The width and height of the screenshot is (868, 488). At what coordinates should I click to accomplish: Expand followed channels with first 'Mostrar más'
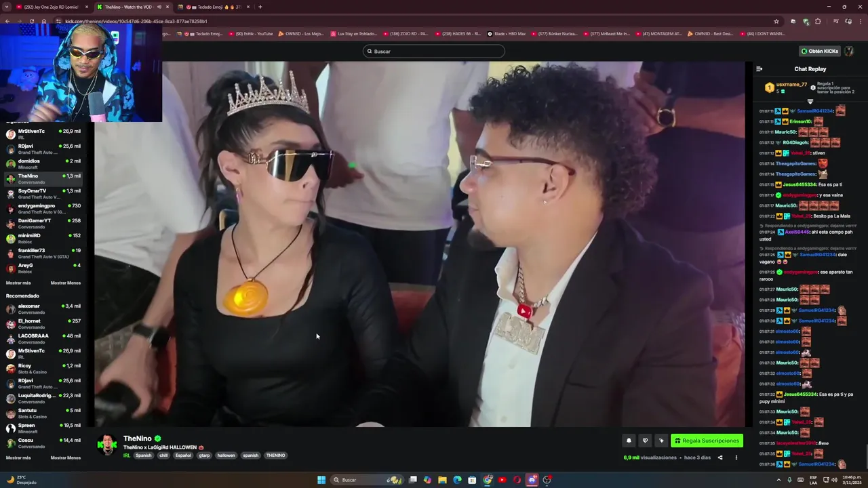point(18,283)
